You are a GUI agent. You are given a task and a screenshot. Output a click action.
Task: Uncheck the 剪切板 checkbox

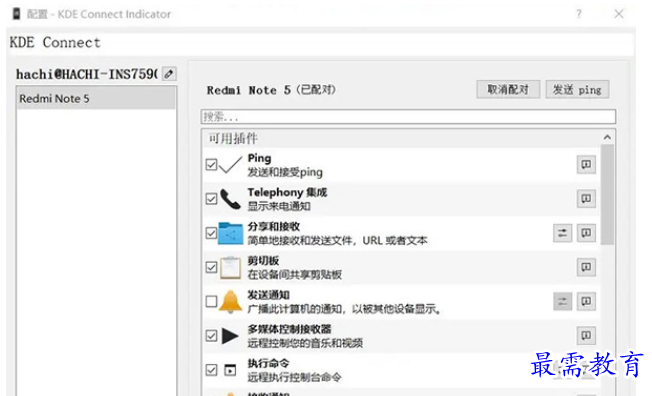pyautogui.click(x=211, y=267)
